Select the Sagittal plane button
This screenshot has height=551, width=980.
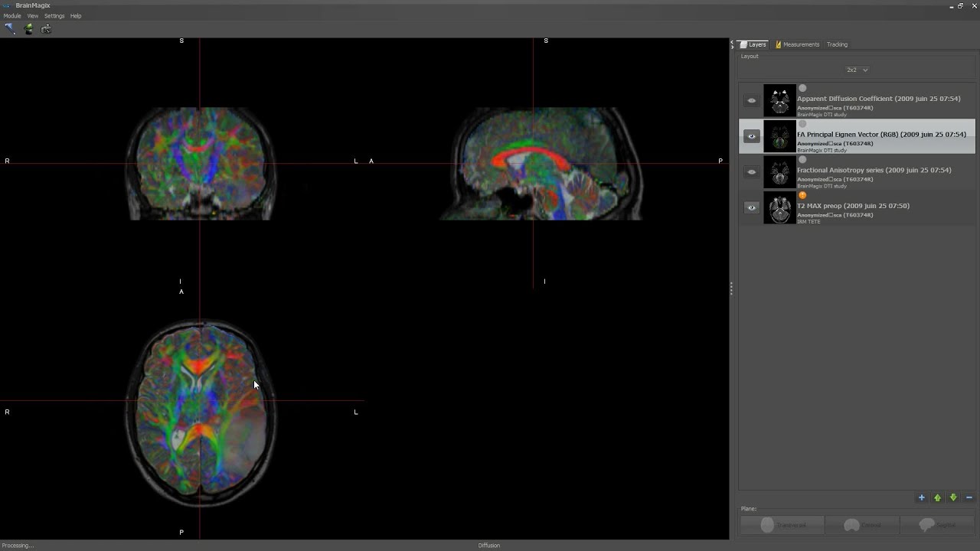click(x=938, y=525)
